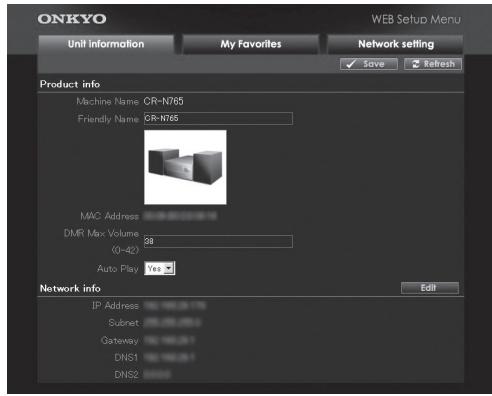Click the blurred IP Address value
The width and height of the screenshot is (492, 396).
pos(175,306)
